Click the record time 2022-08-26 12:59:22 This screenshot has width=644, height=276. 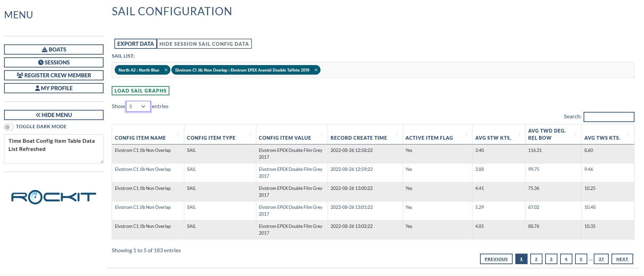(351, 169)
